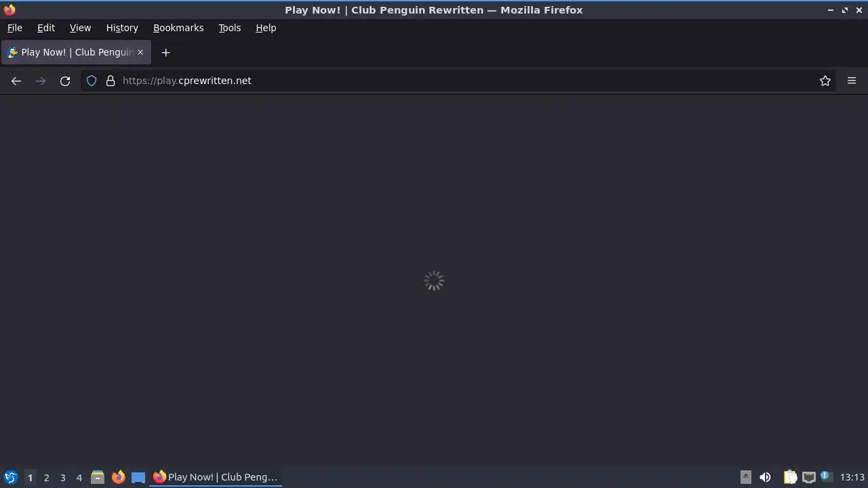Launch the file manager from taskbar
The height and width of the screenshot is (488, 868).
[x=98, y=477]
